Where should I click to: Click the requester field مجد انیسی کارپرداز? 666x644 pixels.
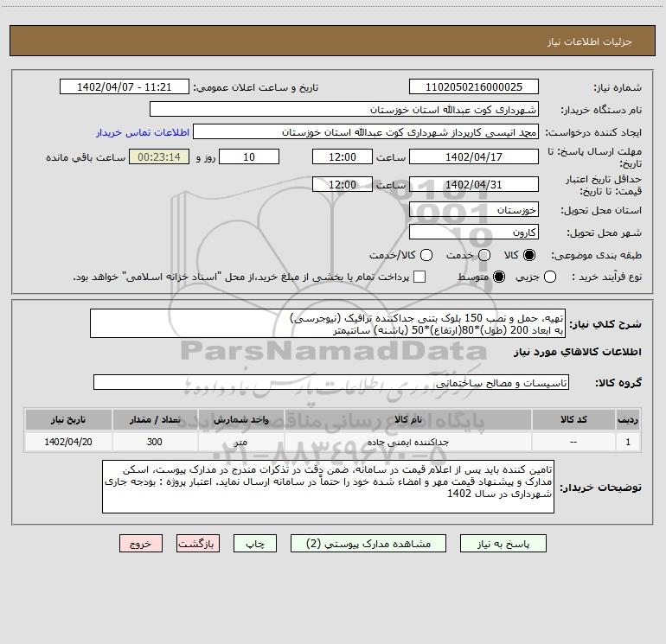(366, 132)
